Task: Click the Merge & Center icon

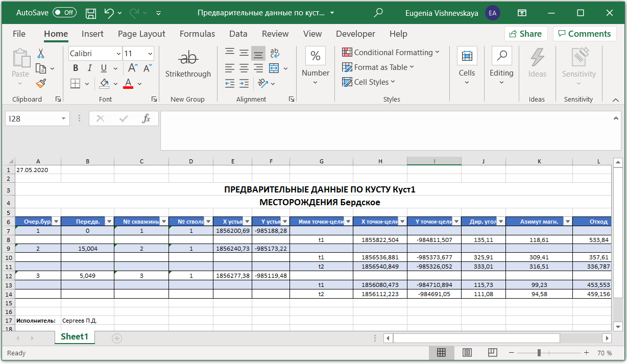Action: (x=274, y=68)
